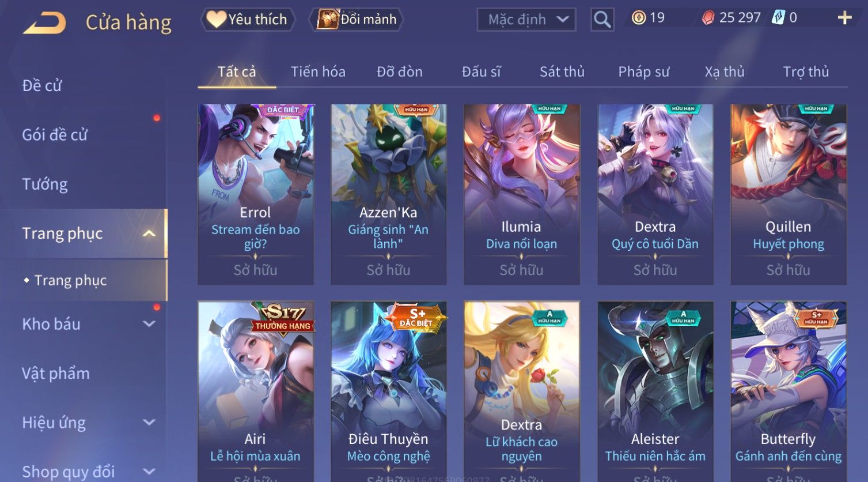This screenshot has width=868, height=482.
Task: Tap the gold coin balance icon
Action: 638,18
